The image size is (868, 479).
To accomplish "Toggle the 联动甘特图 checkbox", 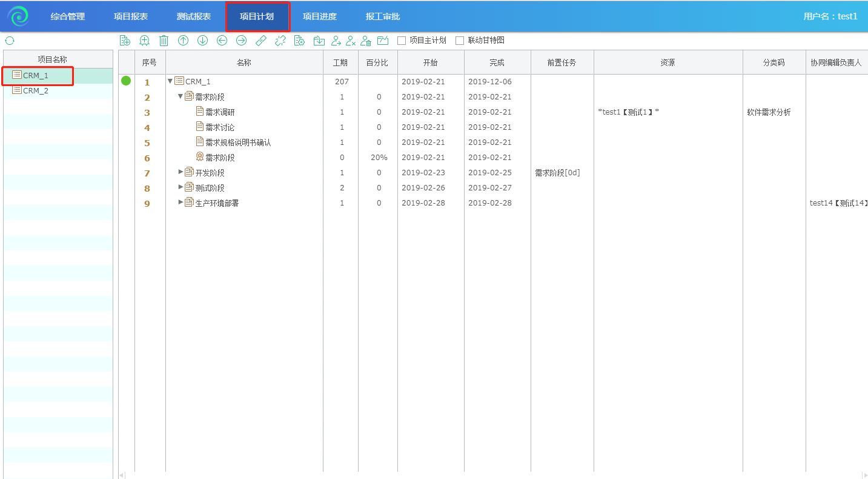I will point(460,41).
